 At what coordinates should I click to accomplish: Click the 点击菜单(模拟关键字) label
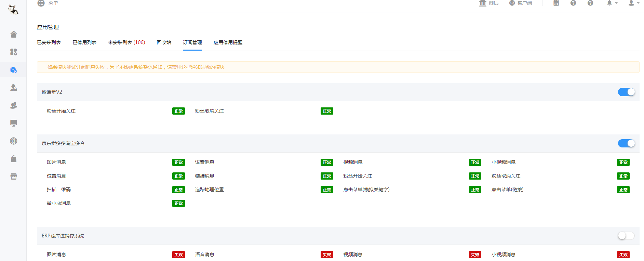click(x=366, y=190)
